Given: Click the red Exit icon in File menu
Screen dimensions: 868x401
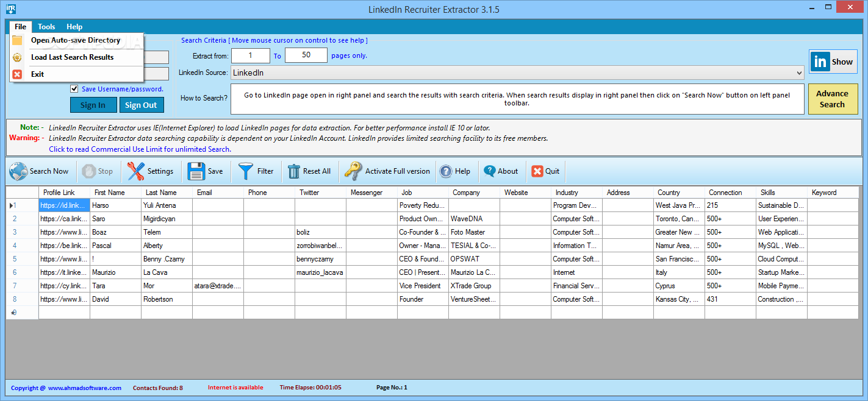Looking at the screenshot, I should [17, 74].
